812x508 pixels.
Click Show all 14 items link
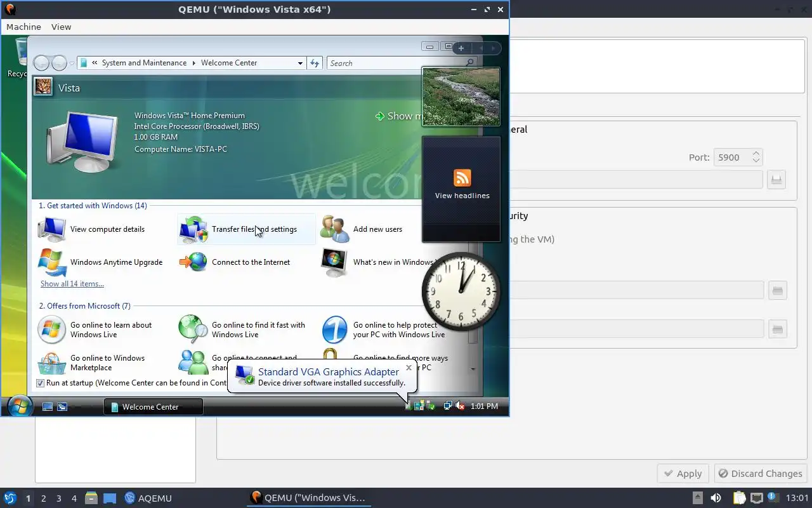[72, 284]
